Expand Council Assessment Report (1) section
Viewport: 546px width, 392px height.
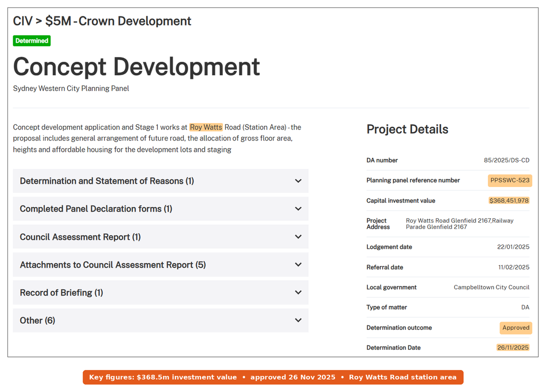(160, 237)
